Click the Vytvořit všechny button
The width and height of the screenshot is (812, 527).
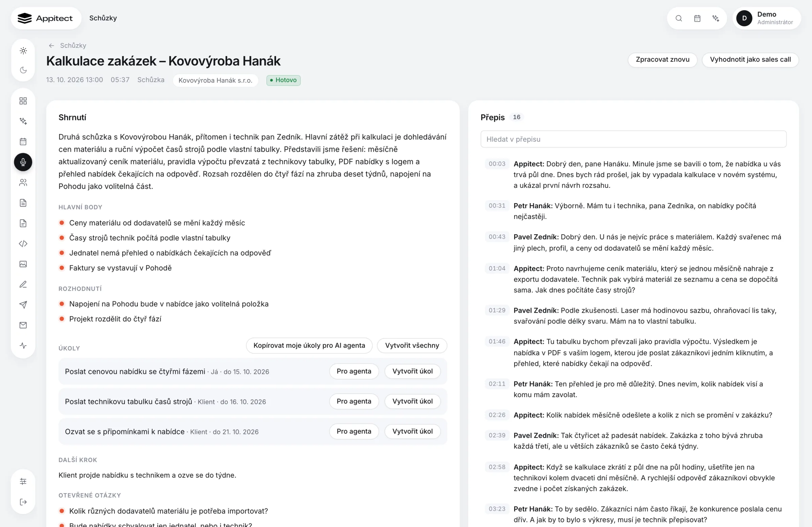click(x=412, y=346)
